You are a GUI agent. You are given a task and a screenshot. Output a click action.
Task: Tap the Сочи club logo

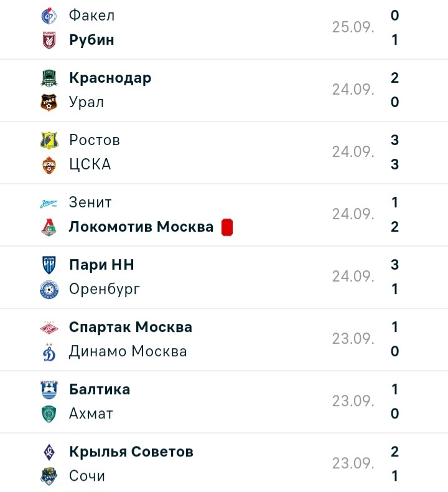tap(49, 476)
